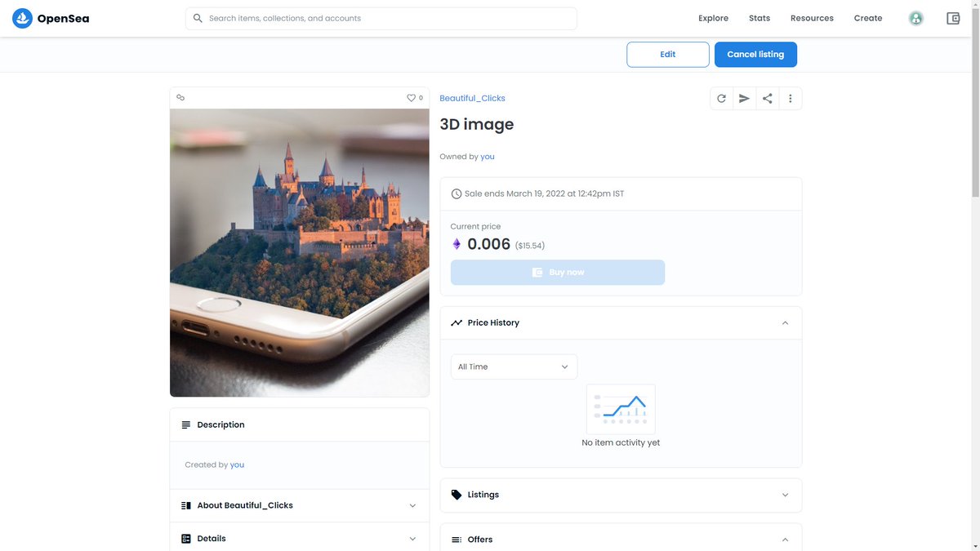Open the Resources menu
Viewport: 980px width, 551px height.
click(812, 18)
